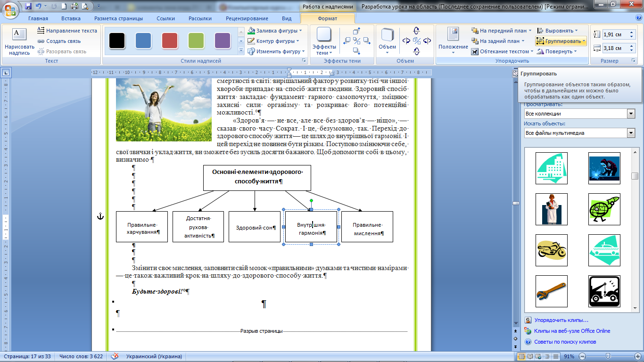Tilt 3-D effect up
The width and height of the screenshot is (644, 362).
pos(417,31)
